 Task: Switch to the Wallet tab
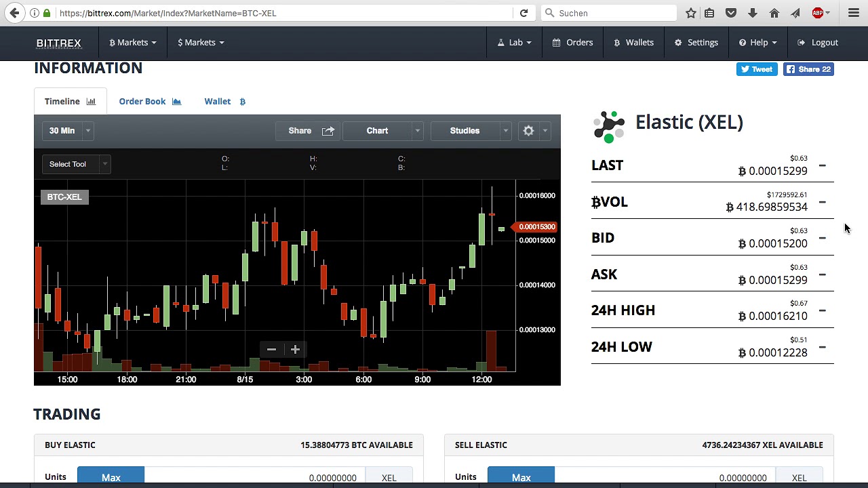[x=225, y=102]
